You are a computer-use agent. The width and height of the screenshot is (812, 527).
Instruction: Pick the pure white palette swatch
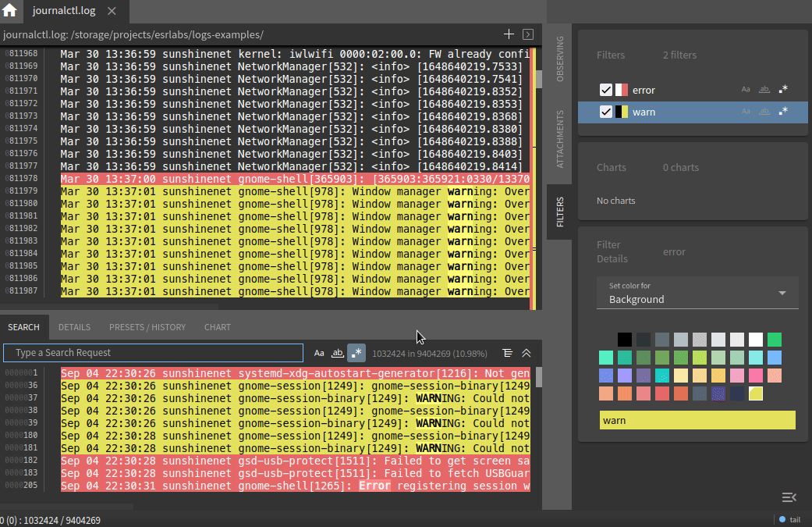coord(756,340)
